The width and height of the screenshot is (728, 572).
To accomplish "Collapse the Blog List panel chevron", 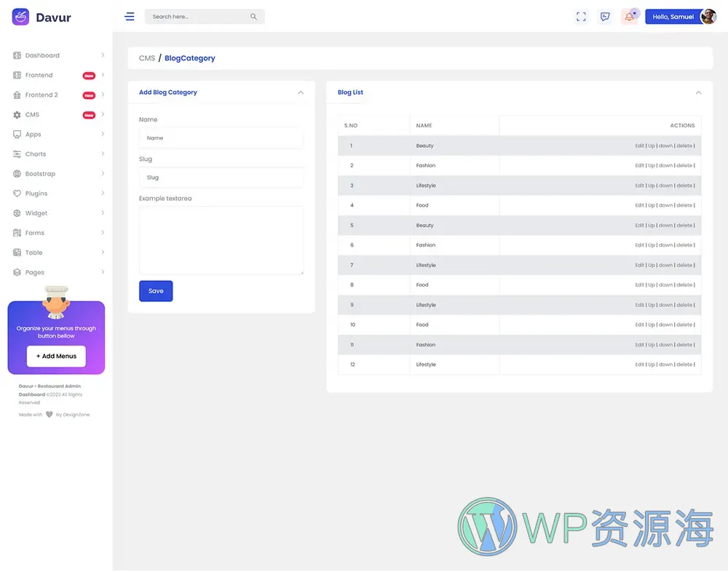I will pos(698,92).
